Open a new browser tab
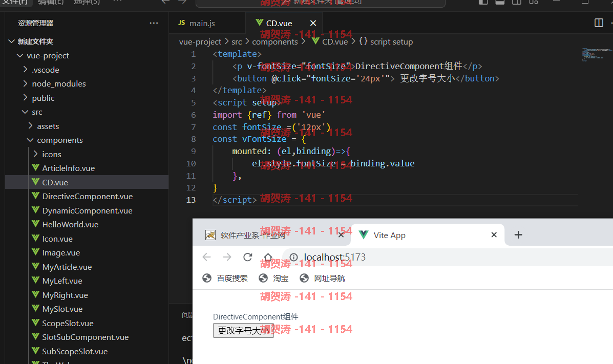This screenshot has width=613, height=364. point(518,234)
